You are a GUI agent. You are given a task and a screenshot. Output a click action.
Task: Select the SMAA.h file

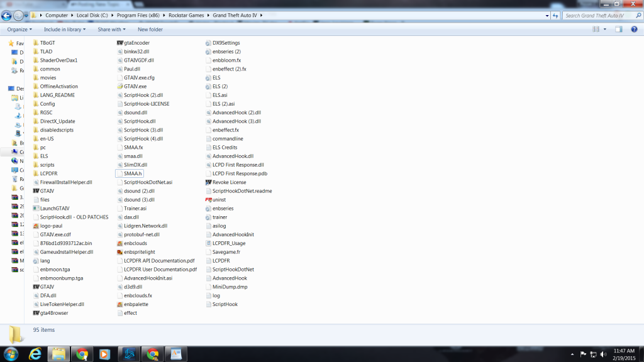[133, 173]
